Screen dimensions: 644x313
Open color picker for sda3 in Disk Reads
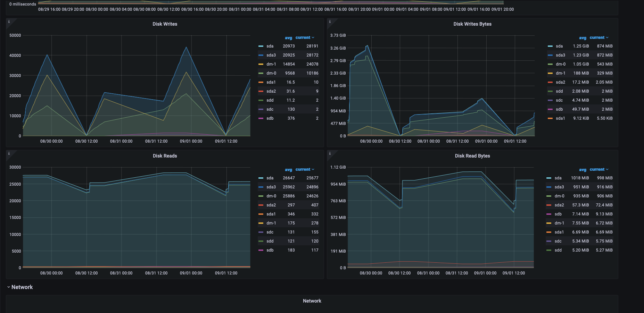tap(261, 187)
